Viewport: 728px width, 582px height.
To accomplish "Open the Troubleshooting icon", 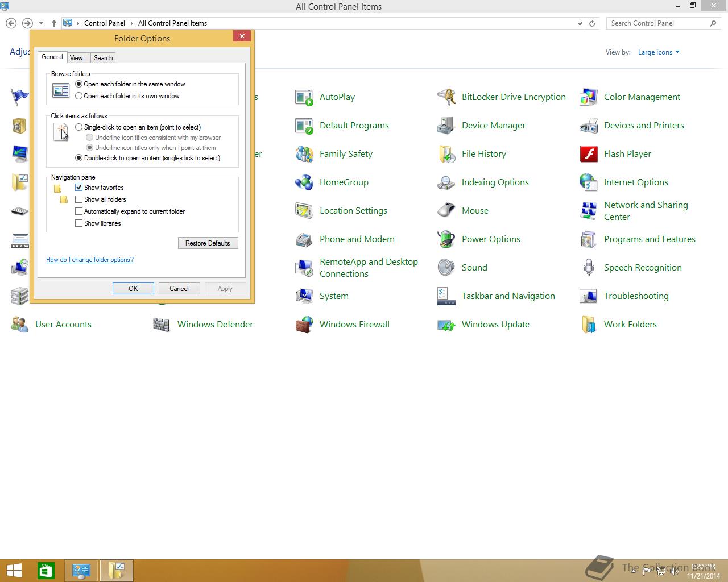I will (x=589, y=296).
